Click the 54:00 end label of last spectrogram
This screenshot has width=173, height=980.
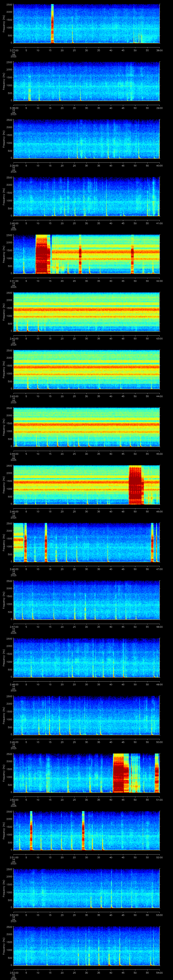160,972
